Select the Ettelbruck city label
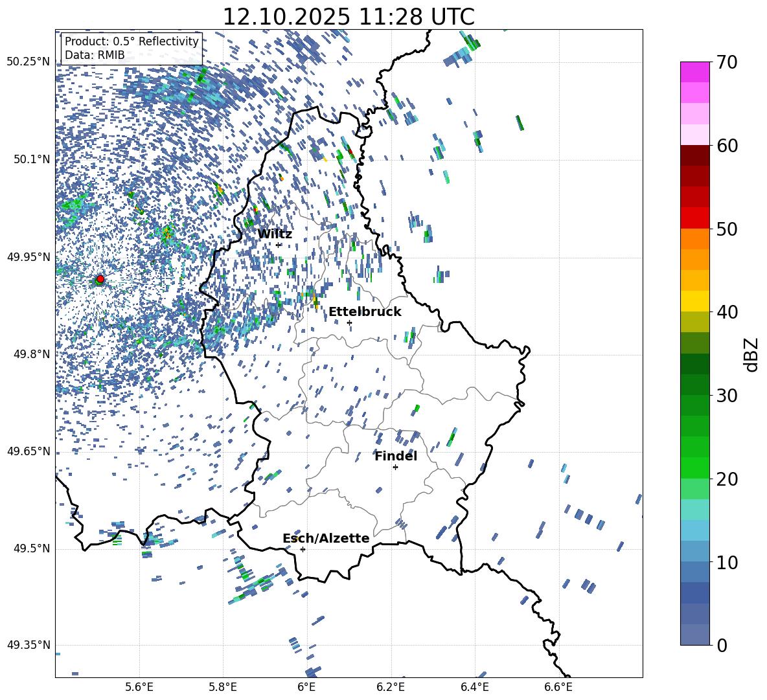The width and height of the screenshot is (767, 700). click(365, 311)
